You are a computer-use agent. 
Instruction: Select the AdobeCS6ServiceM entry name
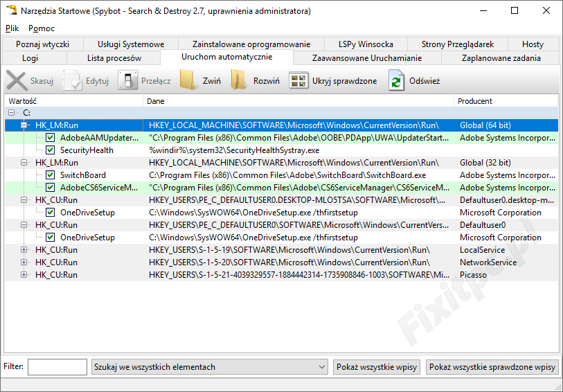[x=99, y=188]
